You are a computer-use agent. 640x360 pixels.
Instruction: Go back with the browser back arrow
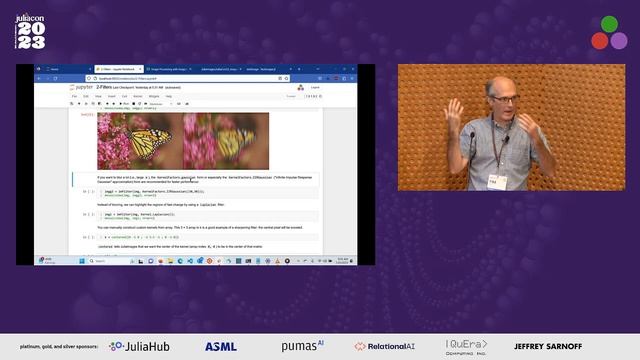pos(39,78)
